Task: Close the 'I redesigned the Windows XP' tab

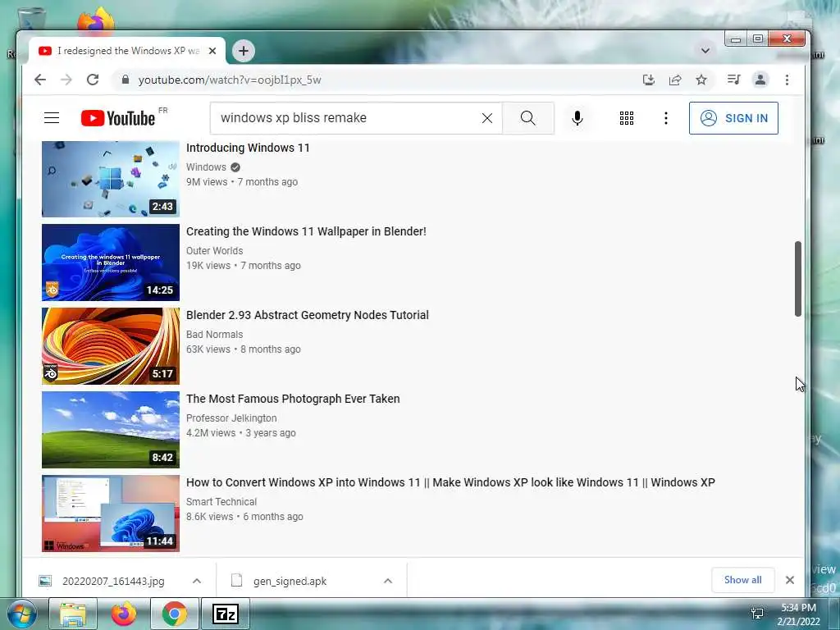Action: (x=212, y=51)
